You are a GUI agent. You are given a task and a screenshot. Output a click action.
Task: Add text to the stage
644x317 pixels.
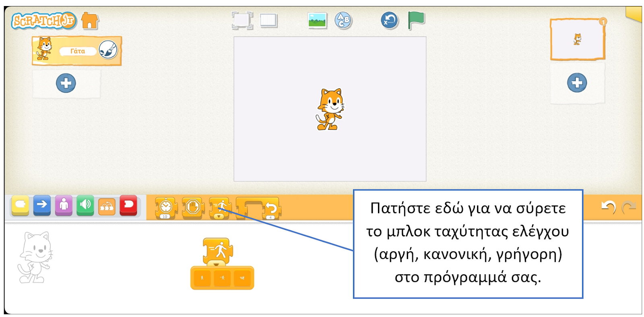(x=343, y=20)
